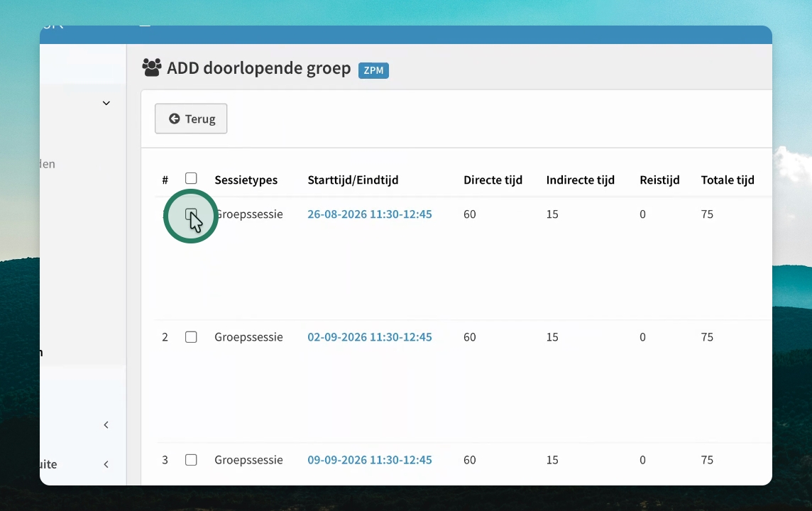Click the group people icon beside title
812x511 pixels.
152,68
